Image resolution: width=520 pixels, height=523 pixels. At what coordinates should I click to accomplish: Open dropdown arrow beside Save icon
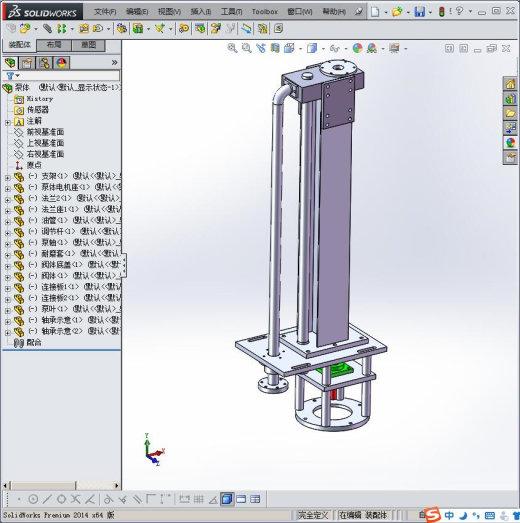pyautogui.click(x=430, y=12)
